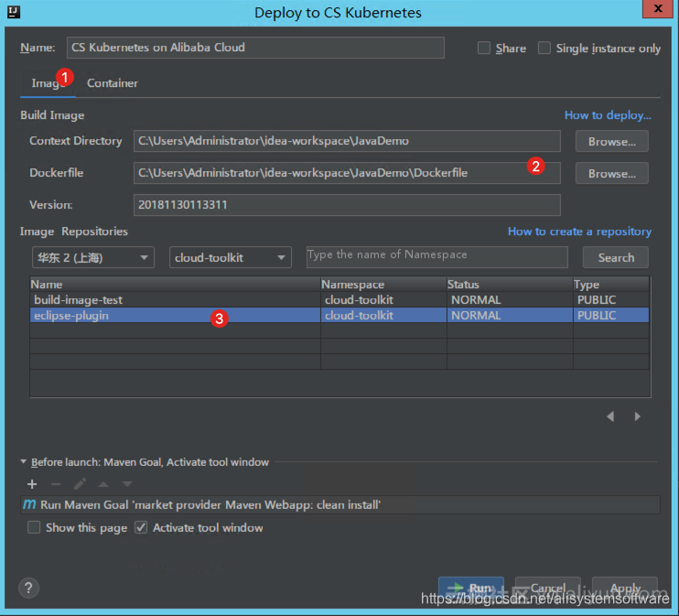
Task: Click the remove (minus) before-launch task icon
Action: coord(56,484)
